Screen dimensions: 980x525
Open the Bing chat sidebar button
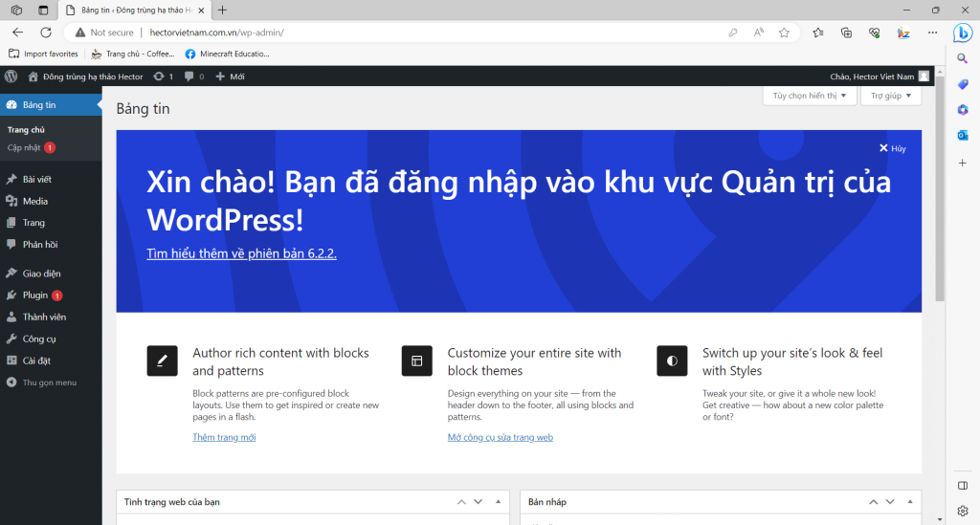coord(963,33)
